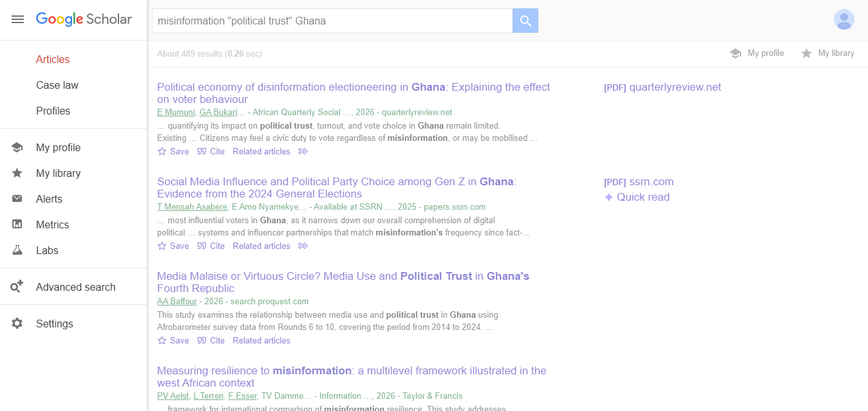868x411 pixels.
Task: Click the blue search magnifier button
Action: [525, 21]
